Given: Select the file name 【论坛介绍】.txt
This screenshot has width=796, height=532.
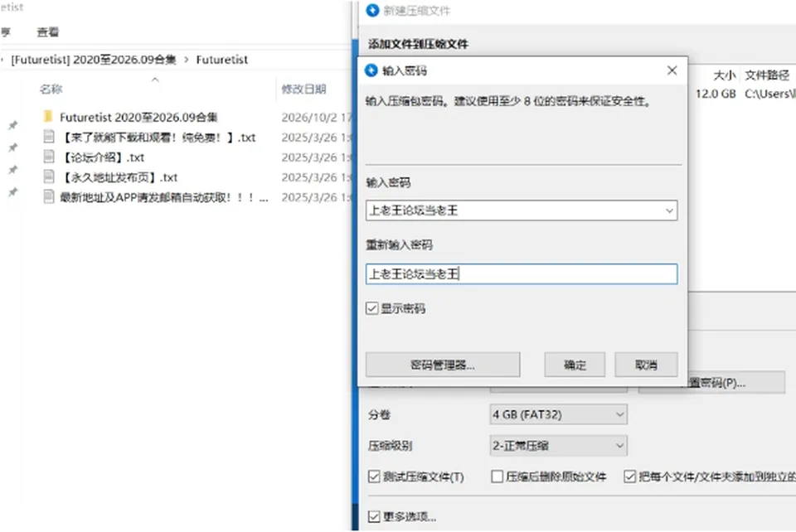Looking at the screenshot, I should (x=102, y=157).
